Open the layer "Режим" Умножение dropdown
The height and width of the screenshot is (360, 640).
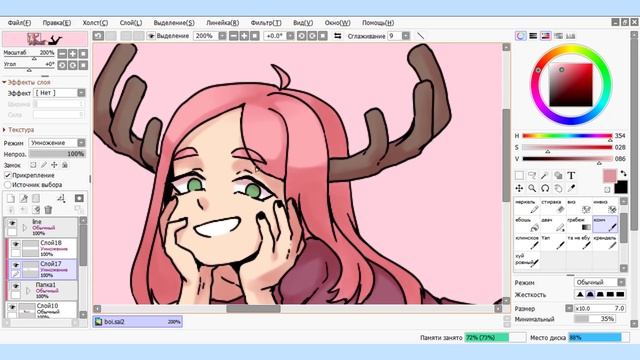pos(81,143)
